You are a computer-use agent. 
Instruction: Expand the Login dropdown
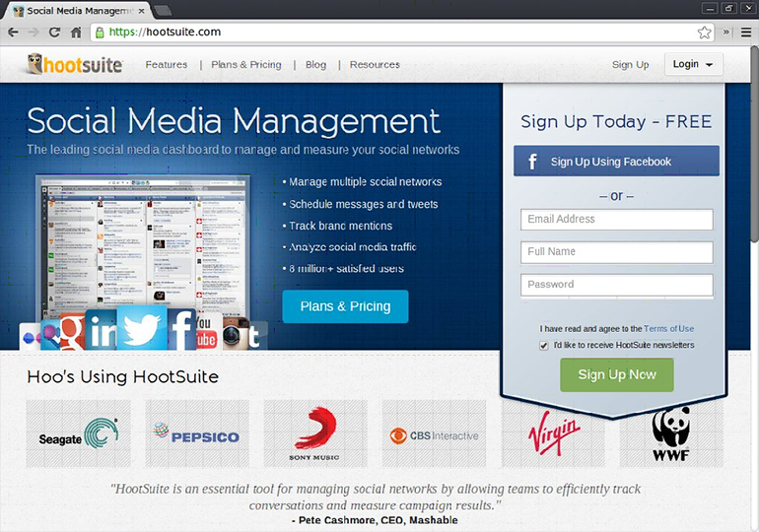(x=693, y=64)
